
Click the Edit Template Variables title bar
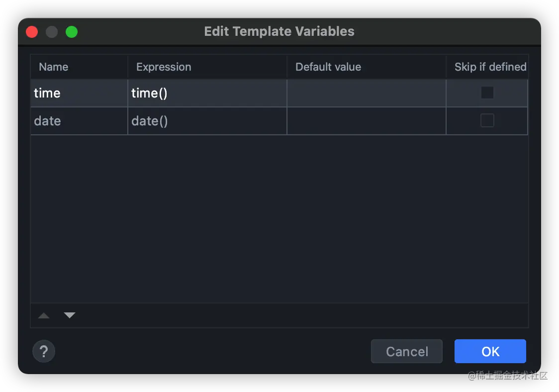(279, 32)
